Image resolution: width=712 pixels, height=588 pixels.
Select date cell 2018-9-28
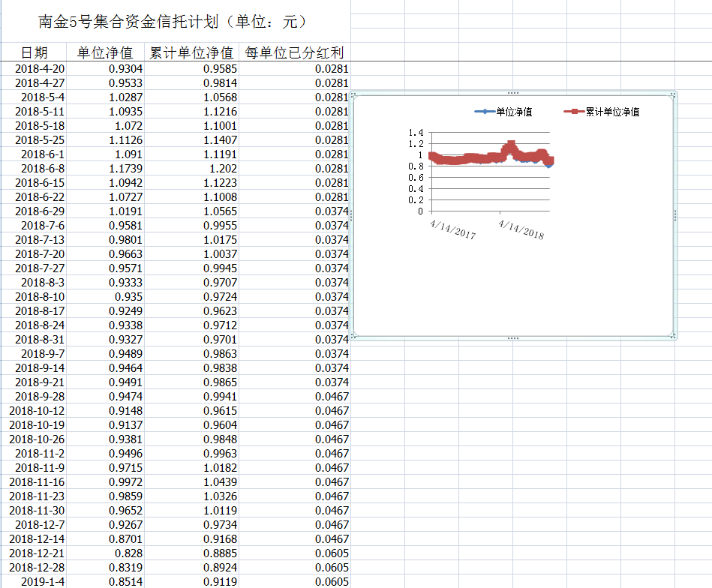[34, 397]
